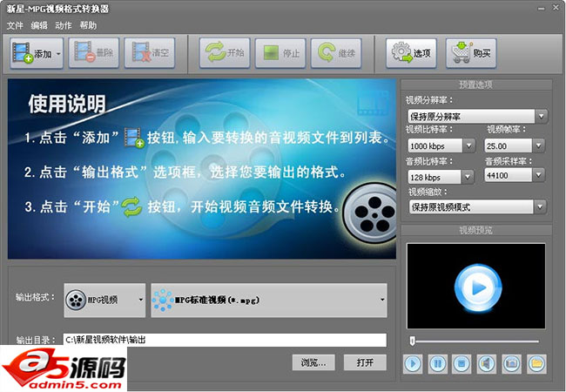This screenshot has height=392, width=566.
Task: Open 选项 options with the gear icon
Action: pyautogui.click(x=411, y=53)
